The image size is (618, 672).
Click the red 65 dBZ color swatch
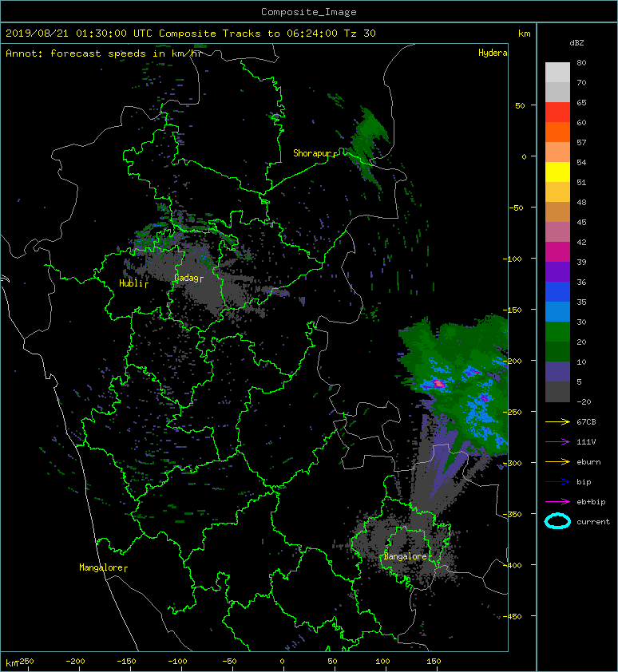click(557, 112)
